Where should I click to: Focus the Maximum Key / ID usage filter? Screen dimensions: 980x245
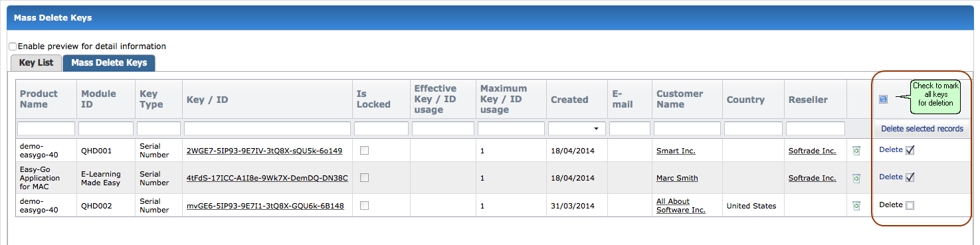pyautogui.click(x=511, y=128)
